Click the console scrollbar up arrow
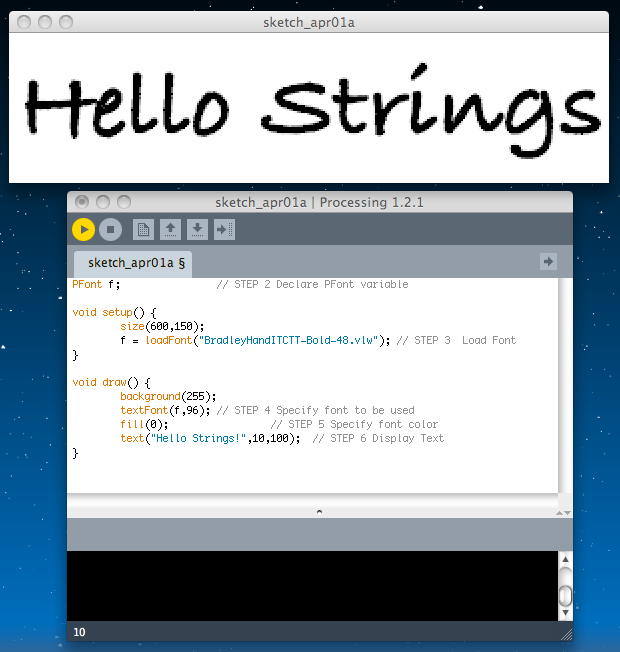 tap(565, 560)
